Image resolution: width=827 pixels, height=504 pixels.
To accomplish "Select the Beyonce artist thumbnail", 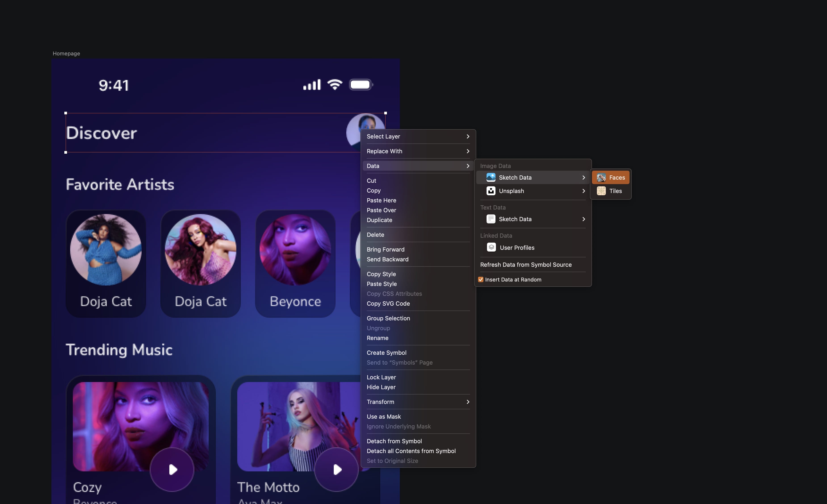I will click(295, 250).
